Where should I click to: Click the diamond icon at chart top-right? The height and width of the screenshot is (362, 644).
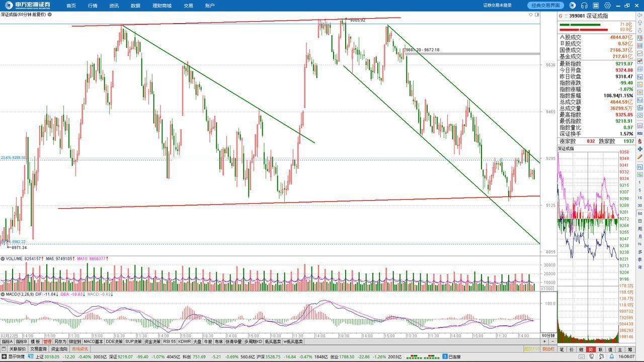531,15
